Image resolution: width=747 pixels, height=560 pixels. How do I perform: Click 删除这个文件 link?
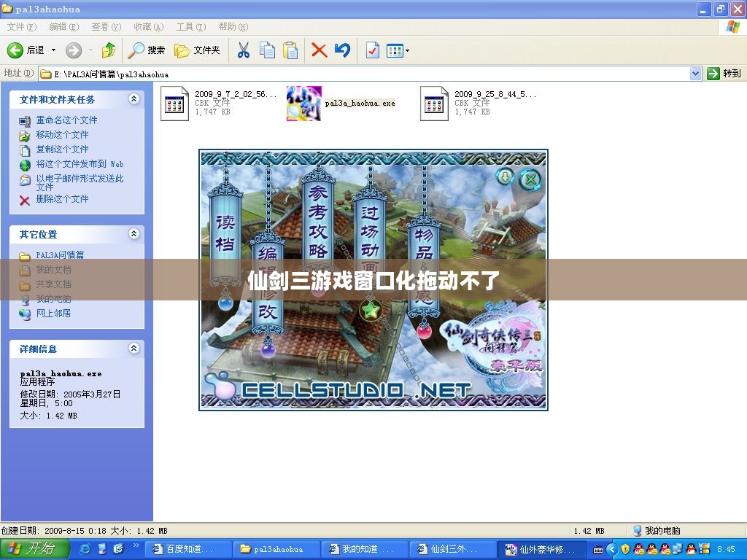pyautogui.click(x=63, y=199)
